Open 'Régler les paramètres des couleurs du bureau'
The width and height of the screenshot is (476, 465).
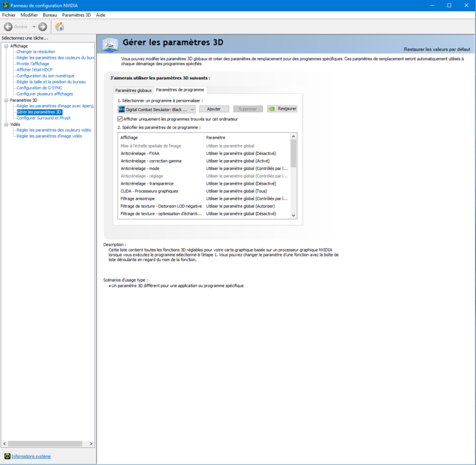[55, 58]
